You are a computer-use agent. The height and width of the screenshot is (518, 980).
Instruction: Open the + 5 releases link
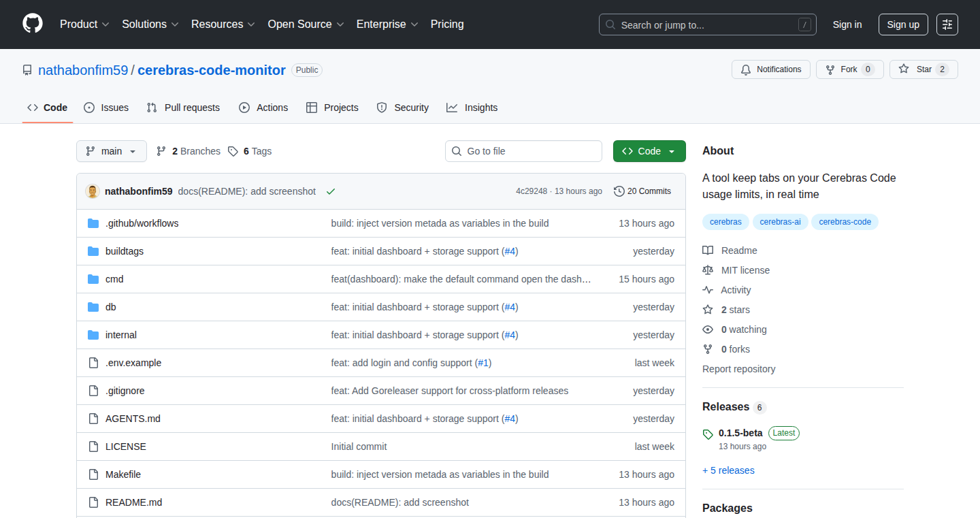point(728,470)
